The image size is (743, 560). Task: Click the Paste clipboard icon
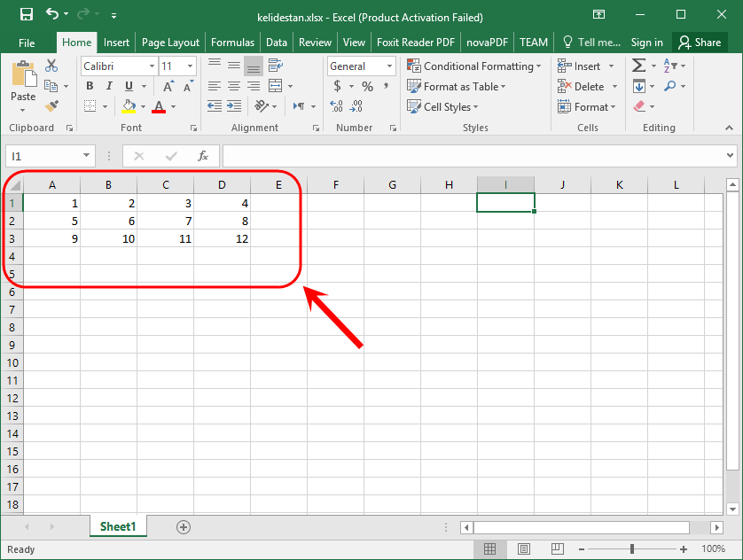pyautogui.click(x=24, y=74)
